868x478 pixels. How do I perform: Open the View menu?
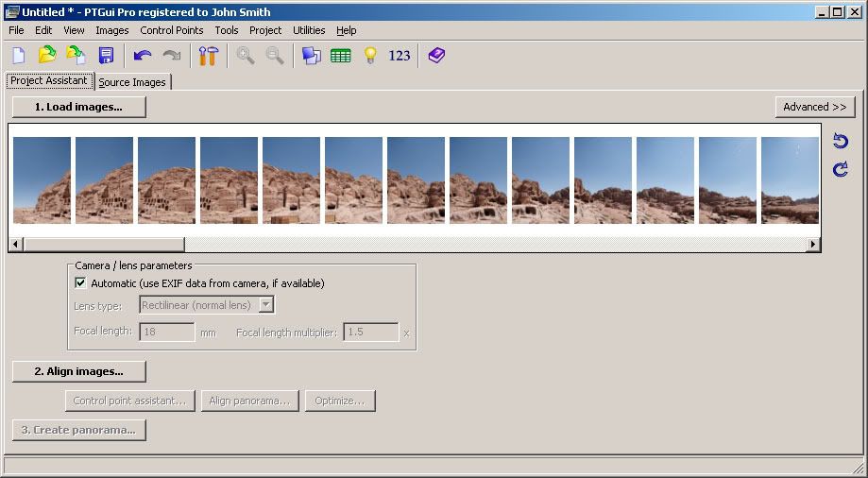point(74,30)
